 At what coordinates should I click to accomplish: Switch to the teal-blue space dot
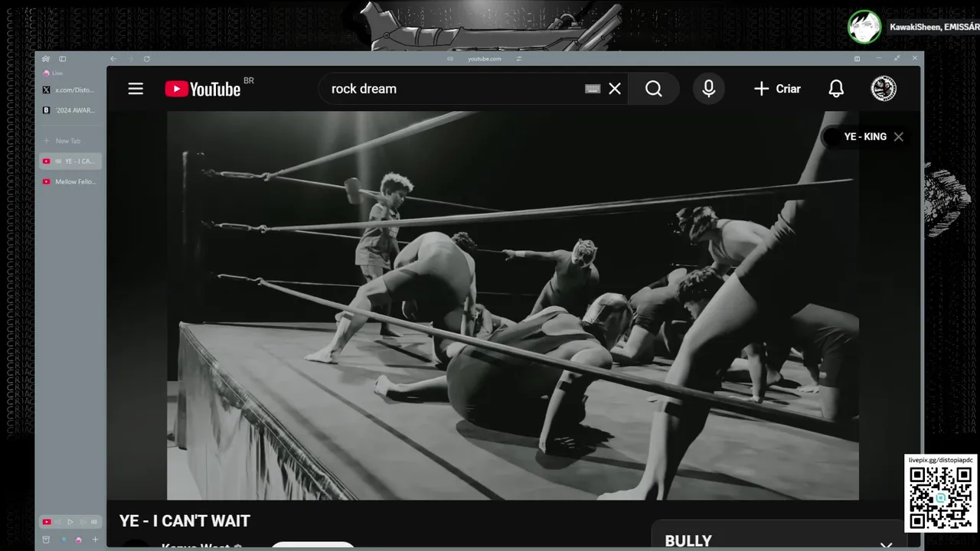click(x=64, y=540)
